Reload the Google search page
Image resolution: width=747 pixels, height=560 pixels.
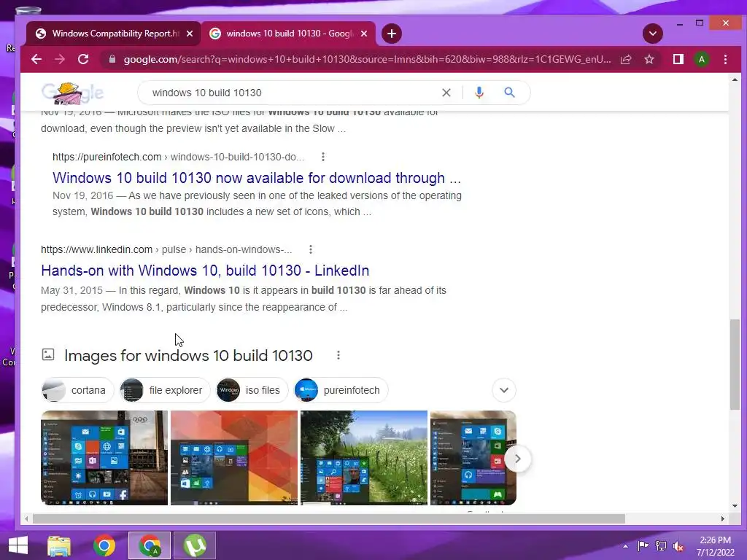point(83,60)
